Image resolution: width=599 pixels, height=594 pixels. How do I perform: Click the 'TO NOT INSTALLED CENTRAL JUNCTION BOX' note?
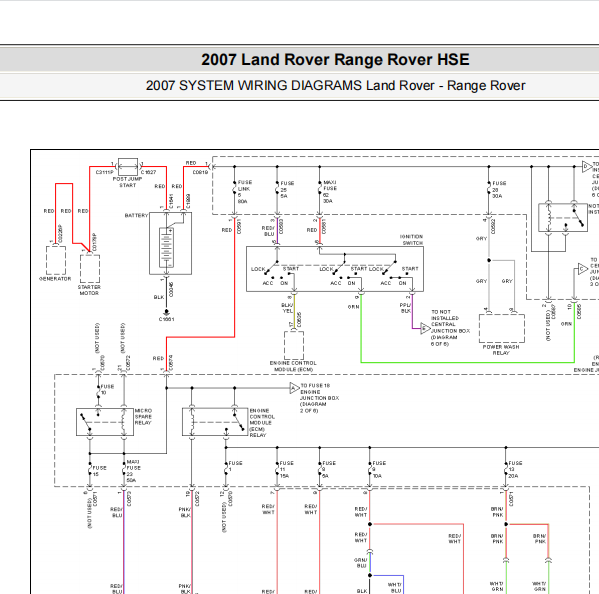[450, 328]
